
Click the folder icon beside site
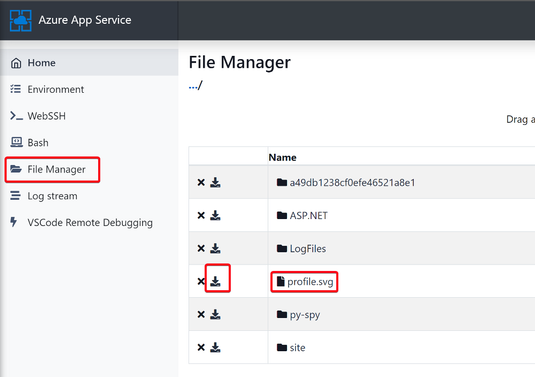pyautogui.click(x=282, y=347)
